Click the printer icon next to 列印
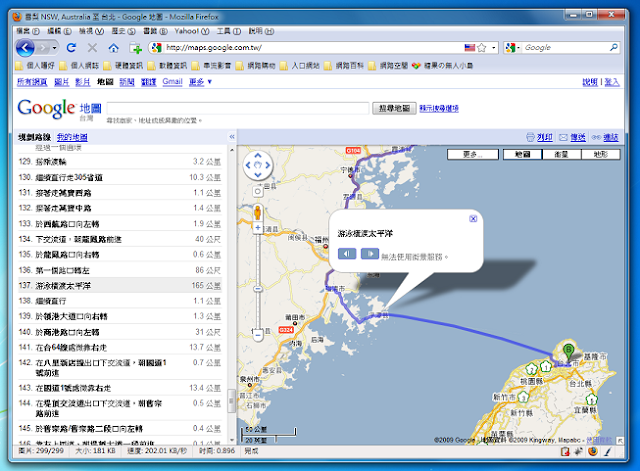 (530, 137)
